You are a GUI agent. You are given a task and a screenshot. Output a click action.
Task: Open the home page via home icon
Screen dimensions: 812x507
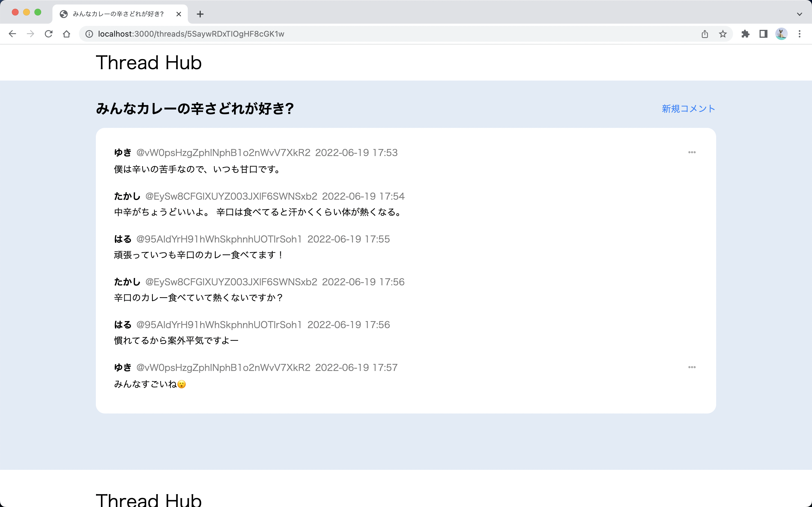tap(67, 34)
